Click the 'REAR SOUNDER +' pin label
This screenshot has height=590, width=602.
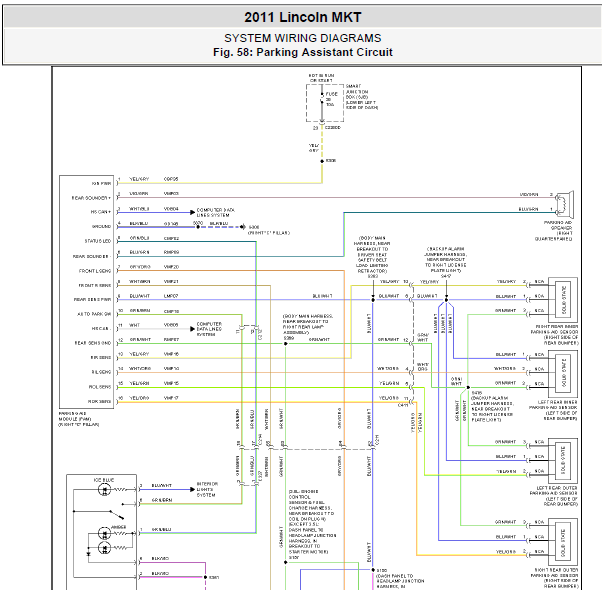tap(91, 198)
